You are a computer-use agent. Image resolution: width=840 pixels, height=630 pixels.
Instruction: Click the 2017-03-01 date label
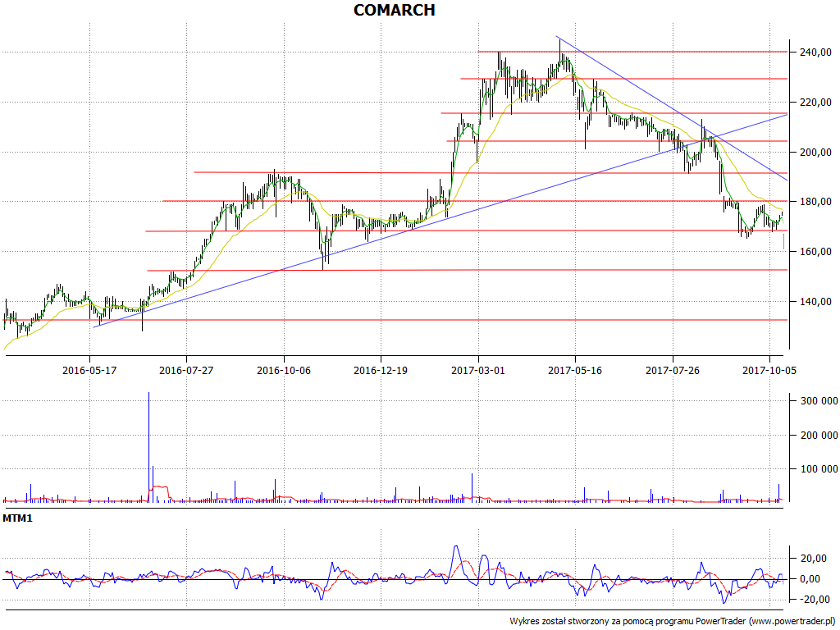click(478, 370)
